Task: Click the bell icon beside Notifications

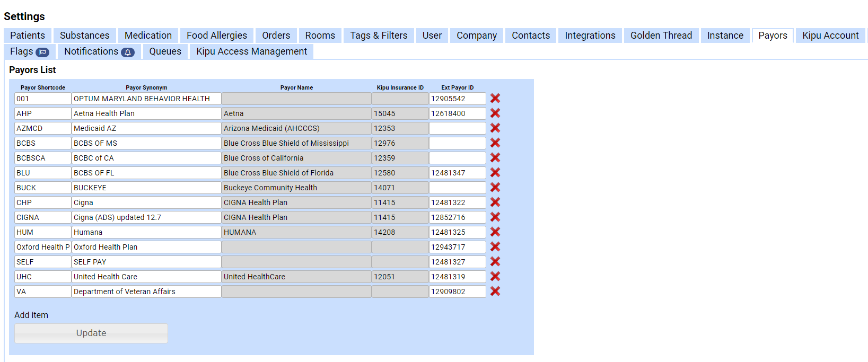Action: [127, 52]
